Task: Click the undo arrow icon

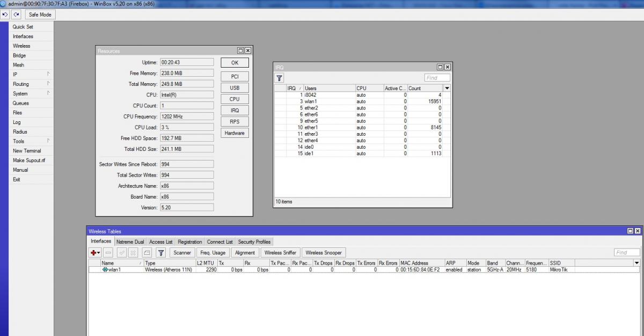Action: (5, 14)
